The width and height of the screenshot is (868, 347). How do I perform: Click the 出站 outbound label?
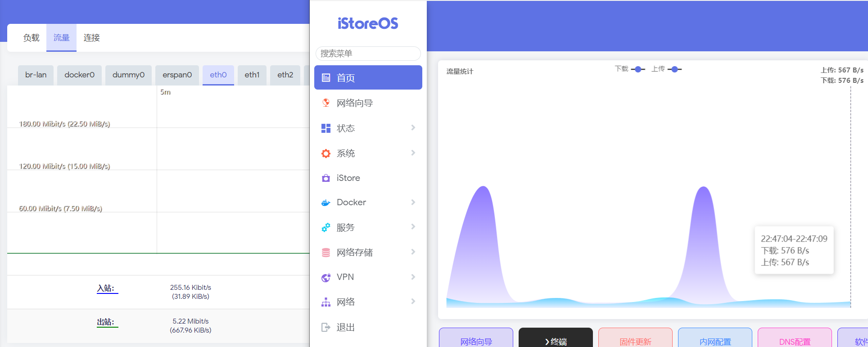[x=107, y=322]
